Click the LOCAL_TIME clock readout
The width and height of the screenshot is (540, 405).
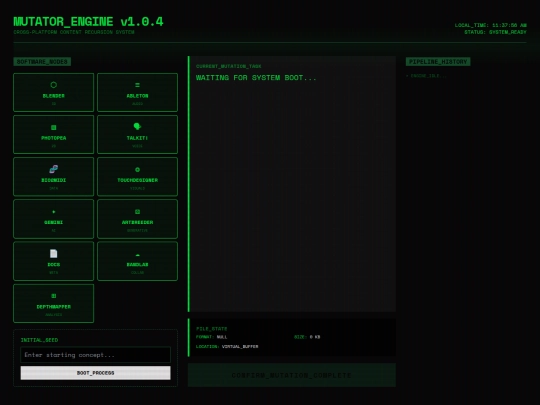tap(490, 25)
